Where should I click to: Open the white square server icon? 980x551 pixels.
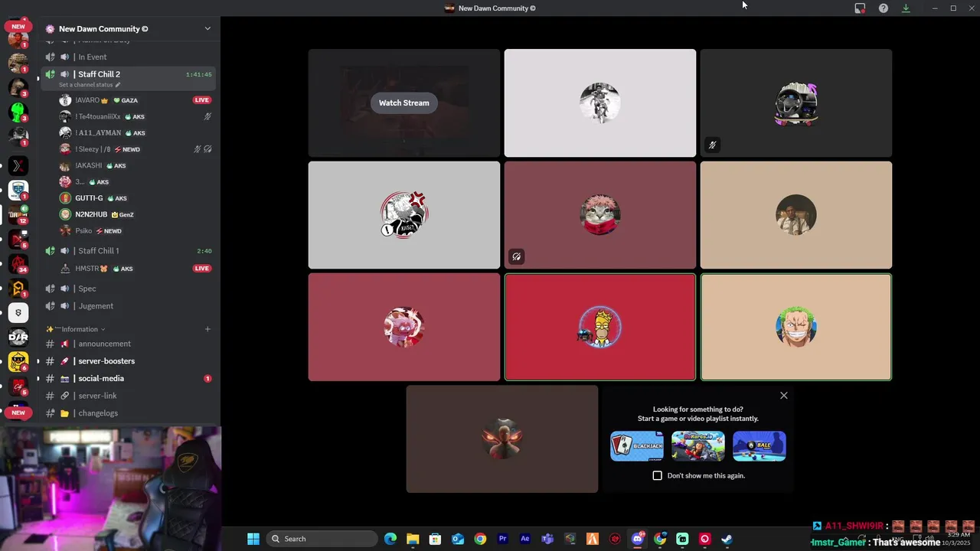[x=18, y=312]
